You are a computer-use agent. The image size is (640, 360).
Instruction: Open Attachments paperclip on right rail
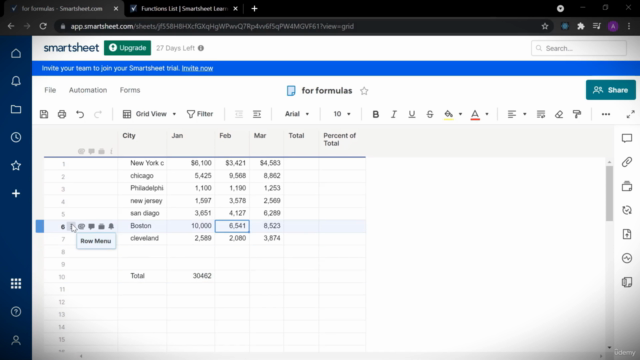click(x=627, y=162)
